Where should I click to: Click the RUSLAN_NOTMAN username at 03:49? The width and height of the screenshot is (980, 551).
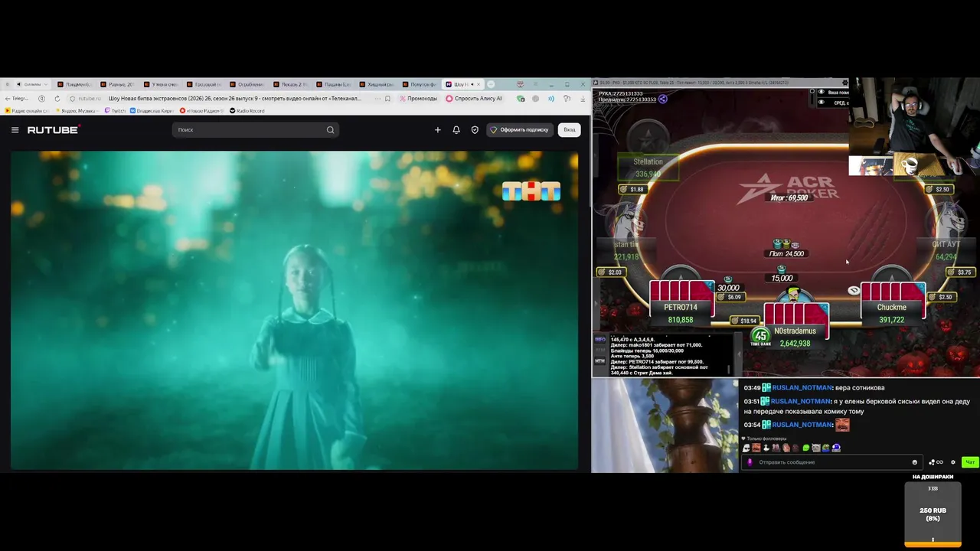[x=802, y=388]
